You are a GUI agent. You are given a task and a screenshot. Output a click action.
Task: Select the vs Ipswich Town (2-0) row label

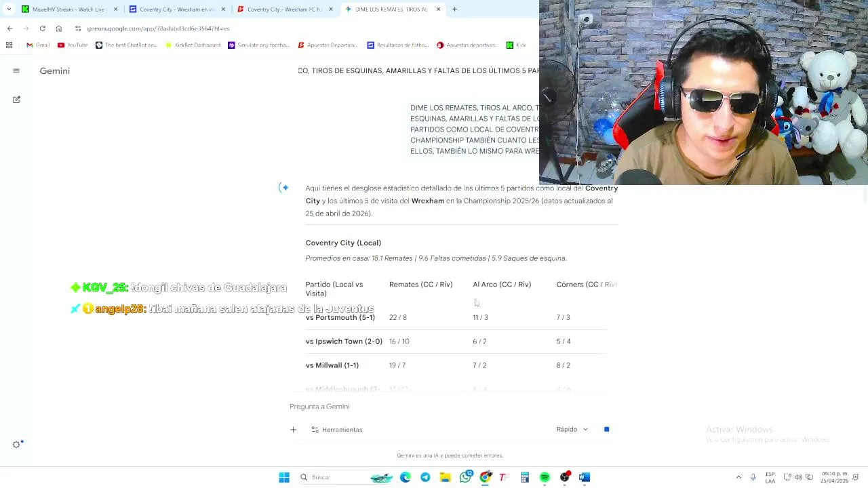344,342
